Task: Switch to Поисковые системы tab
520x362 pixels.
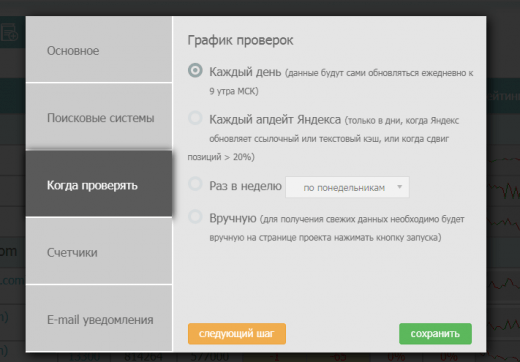Action: (99, 116)
